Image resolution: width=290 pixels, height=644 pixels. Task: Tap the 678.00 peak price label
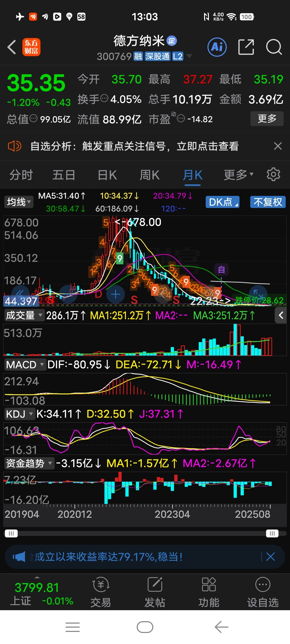tap(144, 222)
